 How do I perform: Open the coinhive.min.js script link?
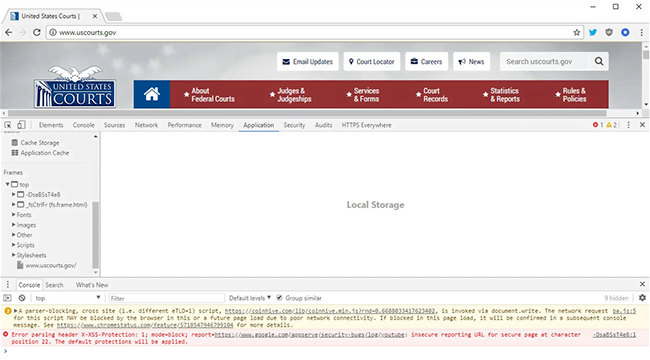tap(330, 311)
